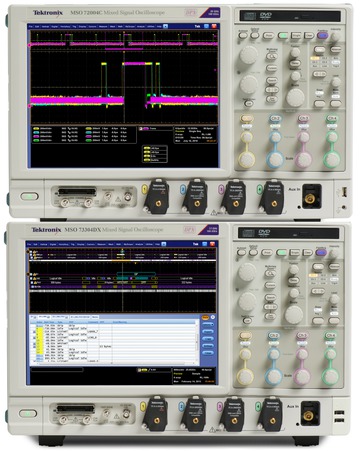Image resolution: width=360 pixels, height=451 pixels.
Task: Hit the Single button on the MSO 73304DX
Action: point(295,253)
